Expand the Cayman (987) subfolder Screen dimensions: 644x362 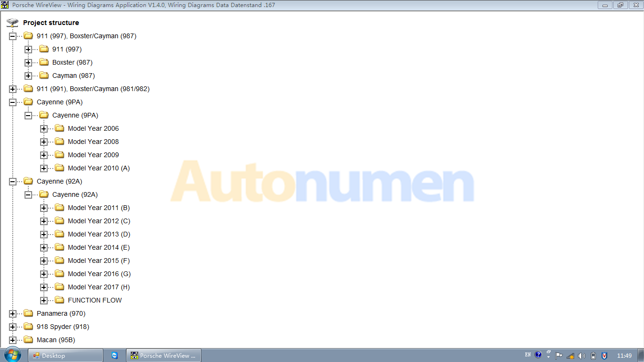[28, 76]
